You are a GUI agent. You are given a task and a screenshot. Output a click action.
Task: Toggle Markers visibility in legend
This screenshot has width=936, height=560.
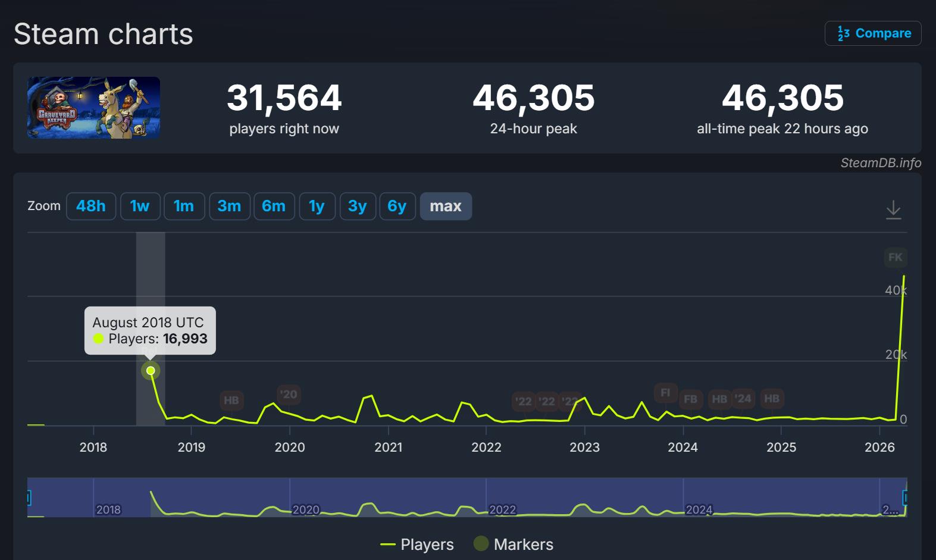(x=514, y=545)
